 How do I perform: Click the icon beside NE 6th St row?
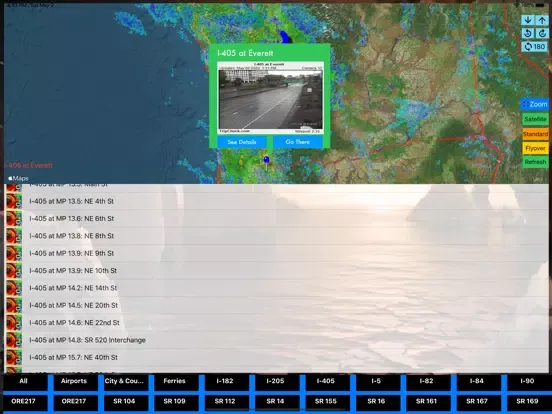(x=14, y=219)
